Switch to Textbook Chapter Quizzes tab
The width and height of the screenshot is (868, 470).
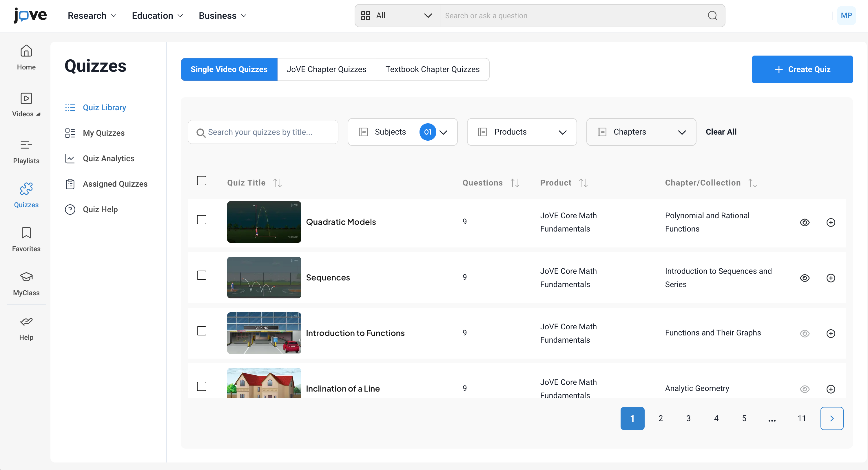pyautogui.click(x=432, y=69)
